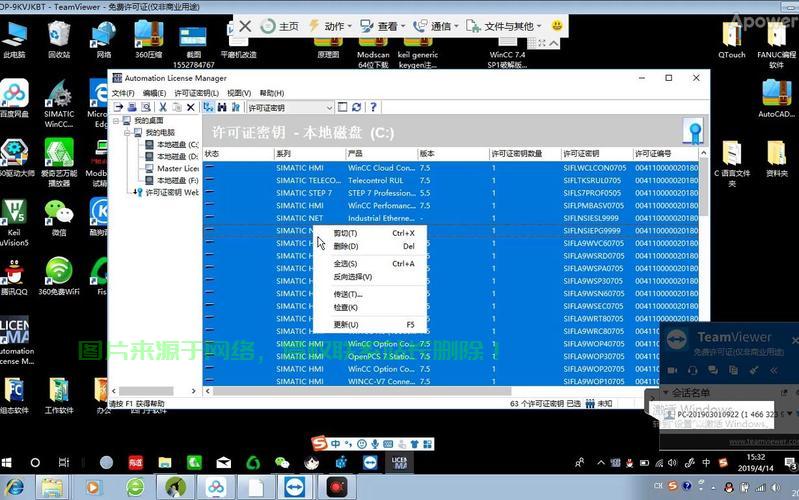
Task: Open TeamViewer toolbar 主页 button
Action: point(279,26)
